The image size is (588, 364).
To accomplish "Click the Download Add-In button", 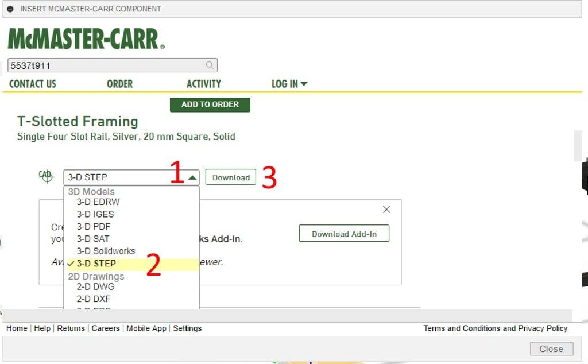I will [x=344, y=234].
